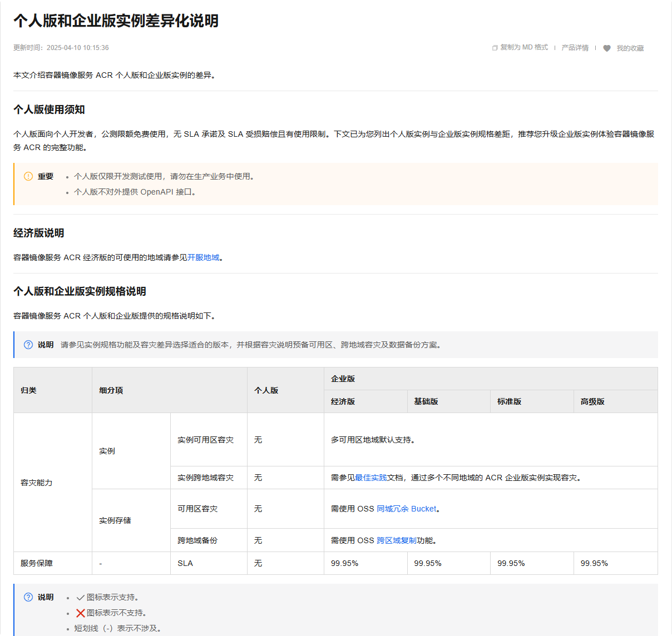Screen dimensions: 672x636
Task: Click the SLA cell in the 服务保障 row
Action: (185, 563)
